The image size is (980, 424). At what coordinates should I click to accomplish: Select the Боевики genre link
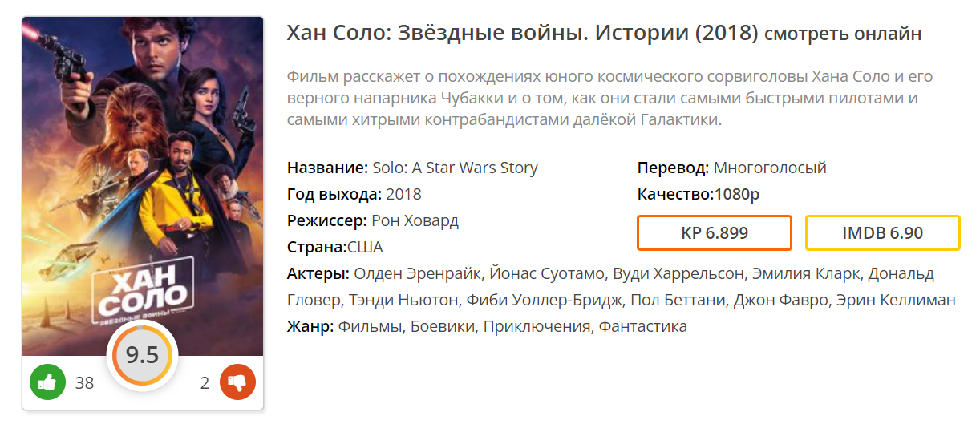[440, 326]
